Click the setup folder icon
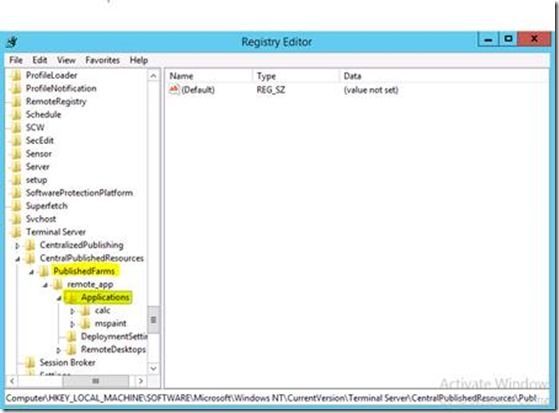This screenshot has width=559, height=413. 16,180
